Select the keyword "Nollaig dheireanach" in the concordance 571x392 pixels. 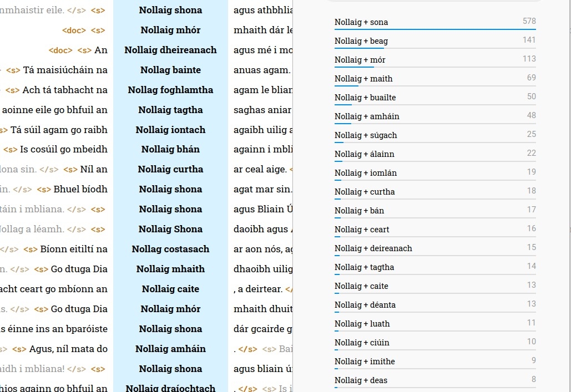click(170, 50)
